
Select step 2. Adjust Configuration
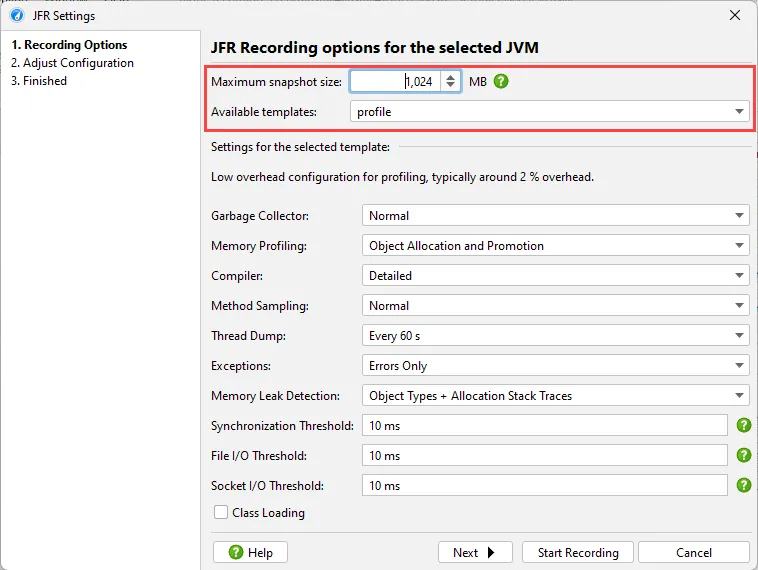[73, 63]
